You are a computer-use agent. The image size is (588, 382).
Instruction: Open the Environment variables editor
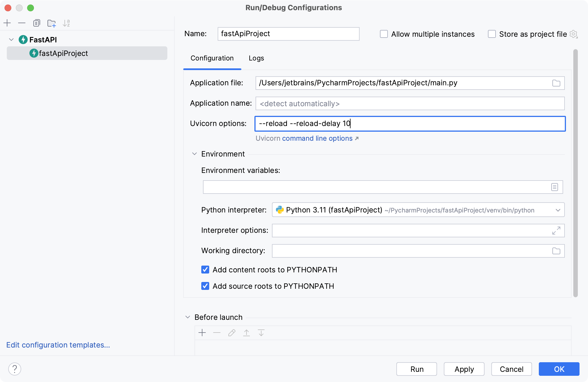point(554,187)
